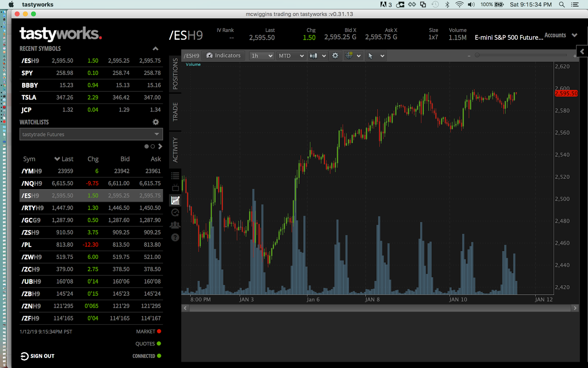588x368 pixels.
Task: Click the chart horizontal scrollbar track
Action: click(380, 308)
